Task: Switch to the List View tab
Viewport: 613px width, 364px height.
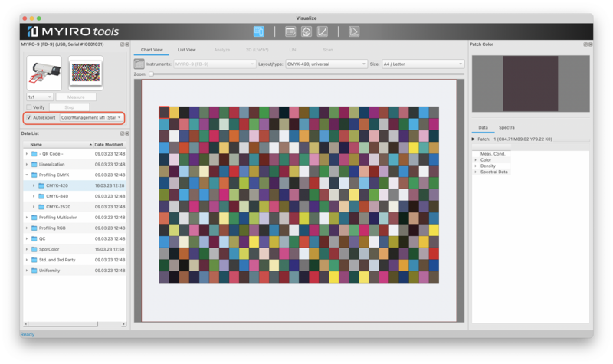Action: pos(186,50)
